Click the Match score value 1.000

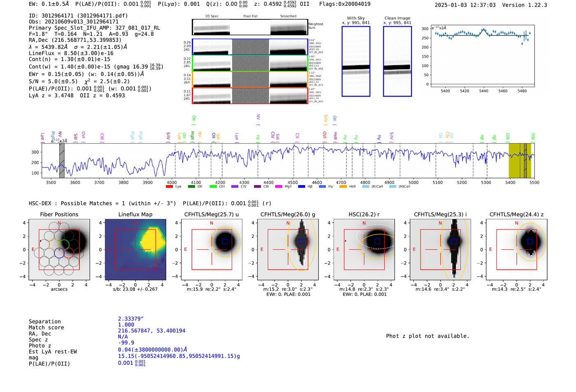click(x=126, y=325)
